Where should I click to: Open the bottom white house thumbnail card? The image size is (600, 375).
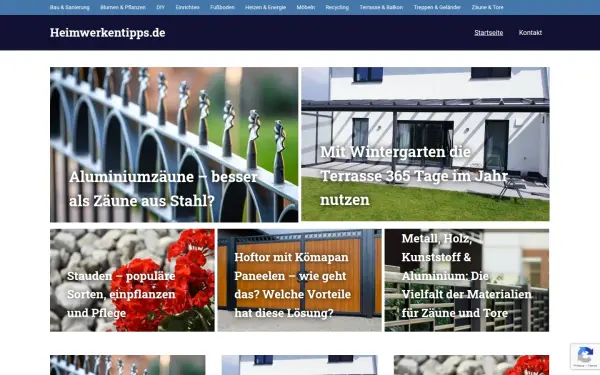[300, 365]
